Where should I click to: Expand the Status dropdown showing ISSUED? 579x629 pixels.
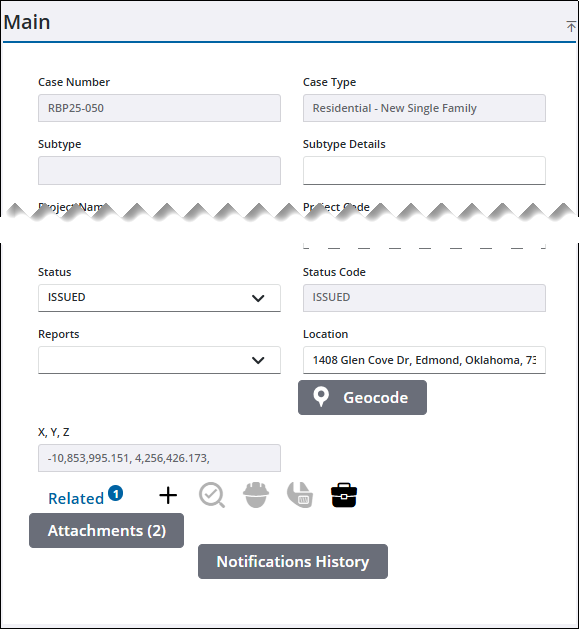[159, 298]
